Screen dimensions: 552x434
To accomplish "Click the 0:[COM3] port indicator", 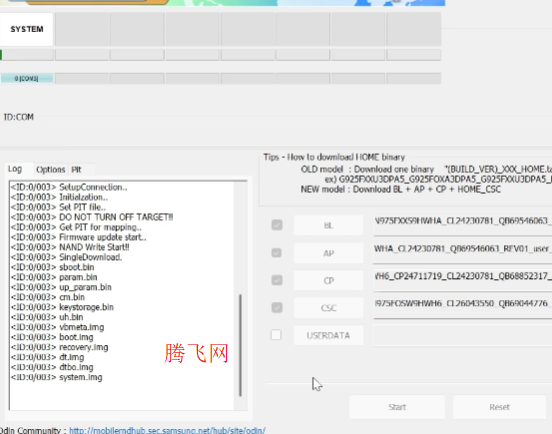I will pos(27,78).
